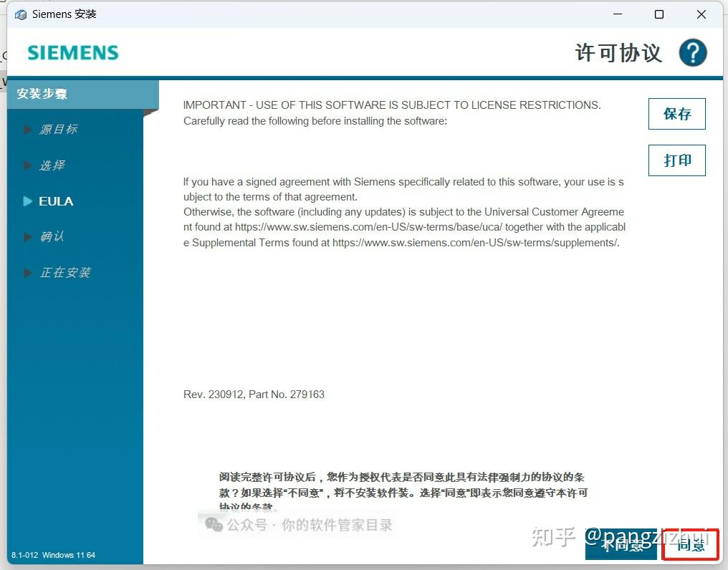
Task: Click the 保存 button to save license
Action: (x=676, y=114)
